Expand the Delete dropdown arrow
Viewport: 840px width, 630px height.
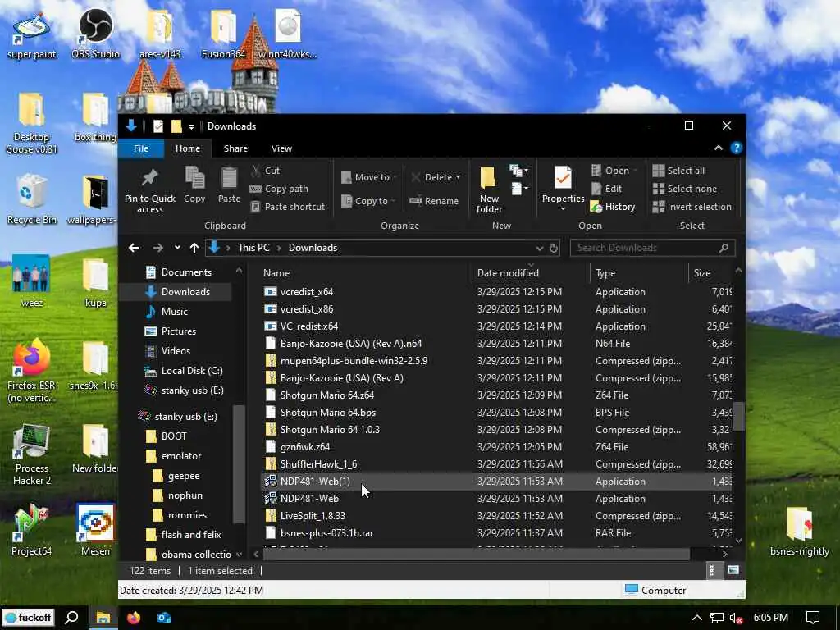pyautogui.click(x=458, y=177)
